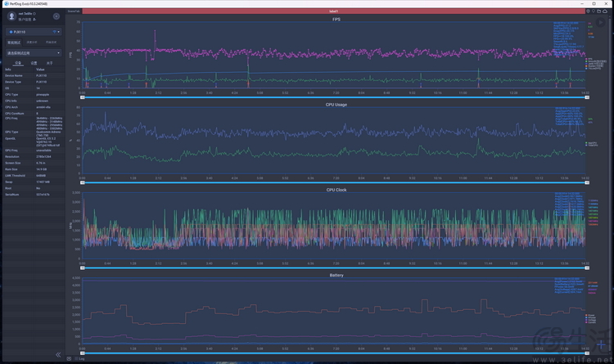Toggle the AppCPU legend in CPU Usage chart
614x364 pixels.
tap(591, 143)
